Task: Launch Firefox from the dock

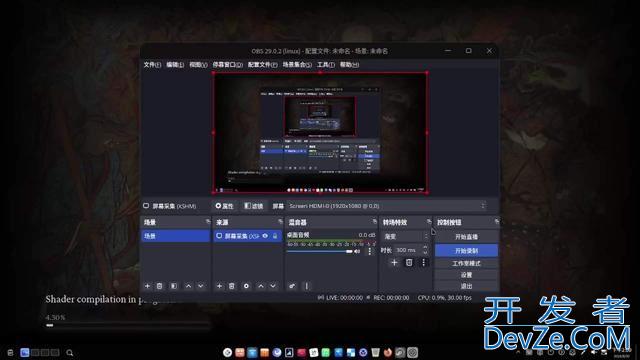Action: point(388,352)
